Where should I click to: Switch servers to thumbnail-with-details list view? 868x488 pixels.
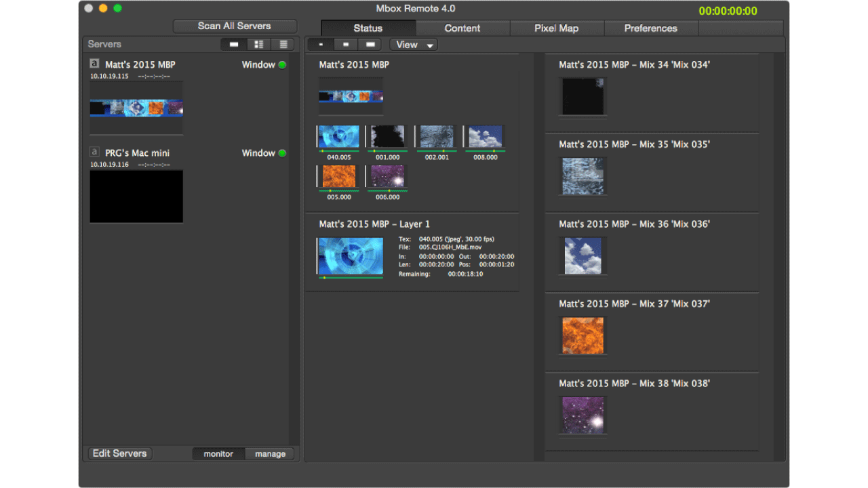coord(258,45)
